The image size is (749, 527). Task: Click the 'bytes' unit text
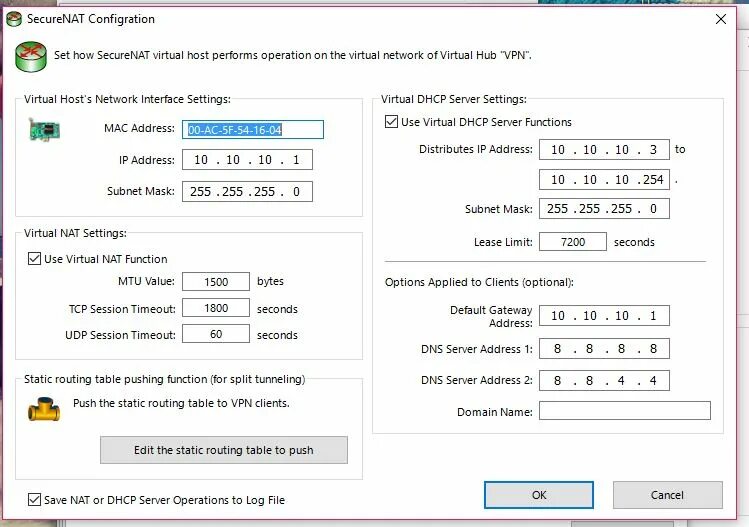[x=270, y=281]
